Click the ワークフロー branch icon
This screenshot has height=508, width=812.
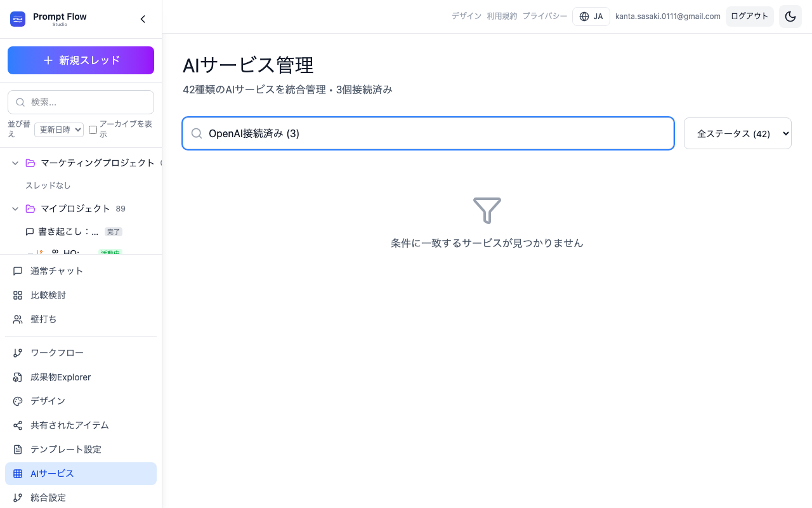click(x=18, y=353)
